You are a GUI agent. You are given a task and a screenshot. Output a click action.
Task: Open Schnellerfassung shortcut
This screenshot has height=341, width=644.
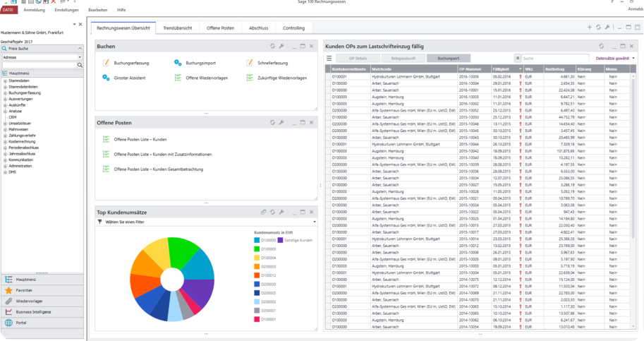[272, 63]
